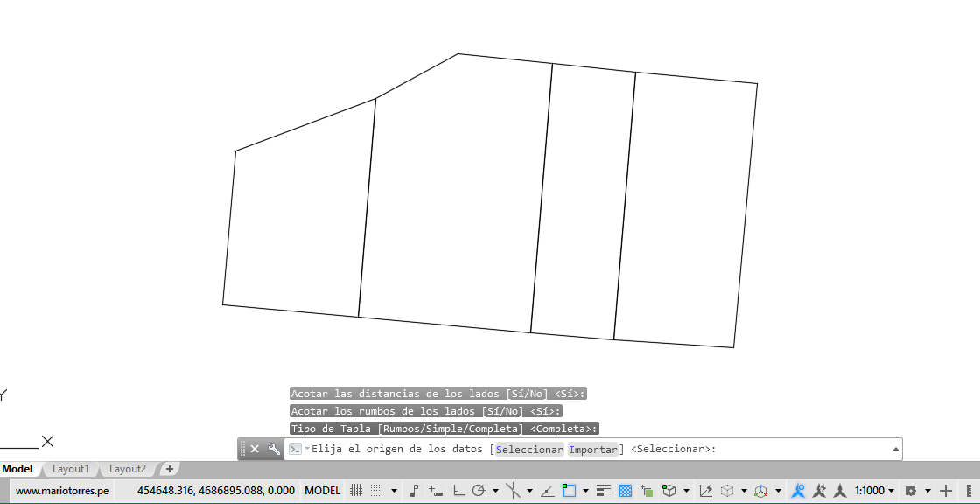Expand command history with up arrow

click(x=896, y=449)
